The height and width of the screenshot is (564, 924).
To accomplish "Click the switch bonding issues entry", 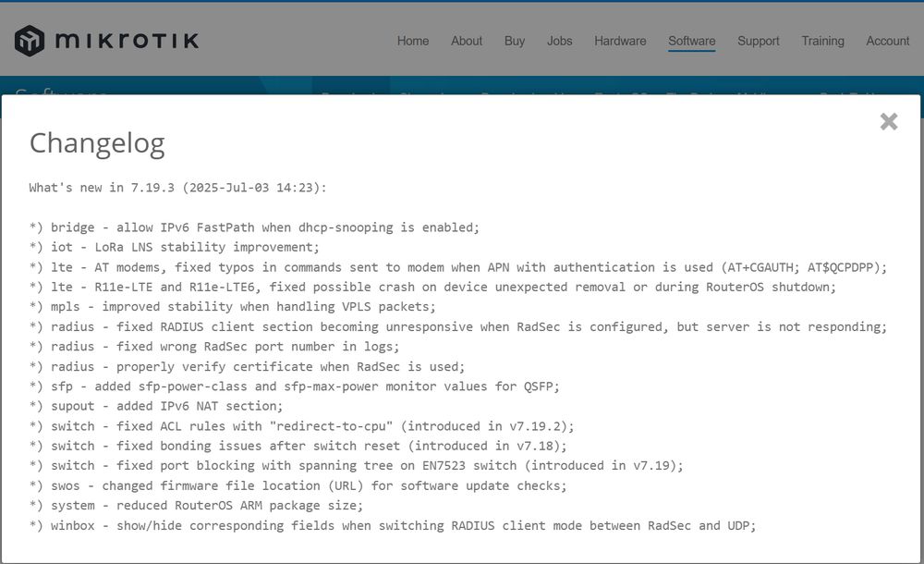I will [298, 446].
